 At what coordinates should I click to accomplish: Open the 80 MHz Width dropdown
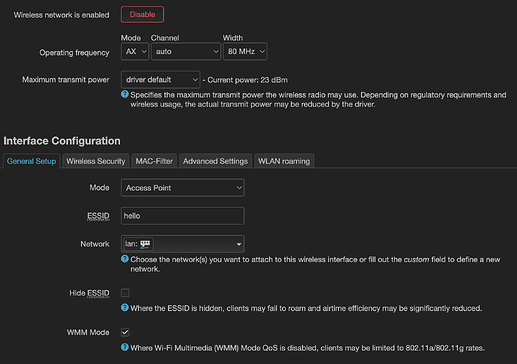coord(245,51)
